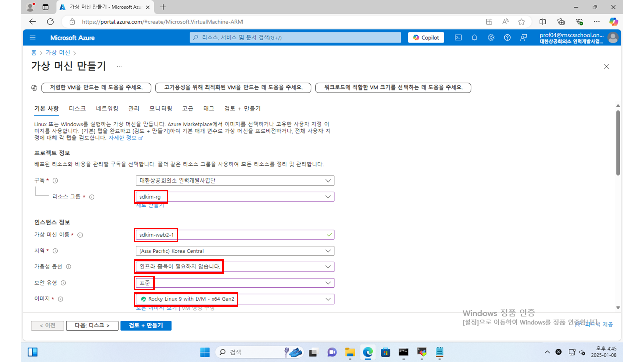Switch to the 디스크 tab
The image size is (644, 362).
click(77, 109)
